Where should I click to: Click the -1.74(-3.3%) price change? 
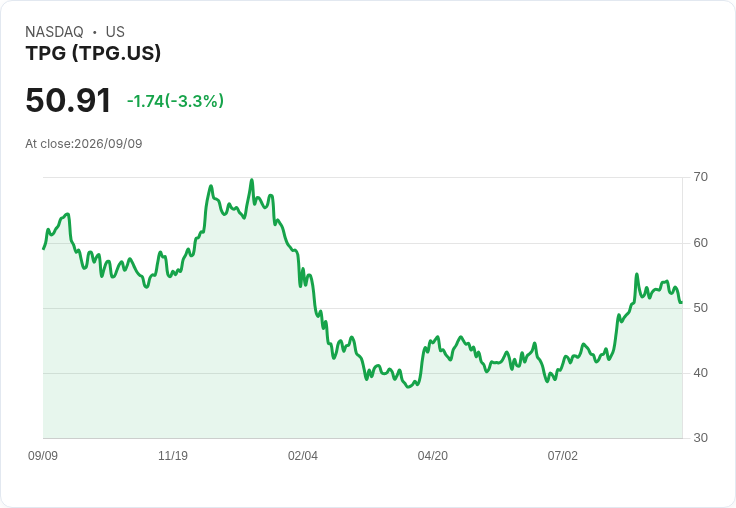tap(175, 101)
